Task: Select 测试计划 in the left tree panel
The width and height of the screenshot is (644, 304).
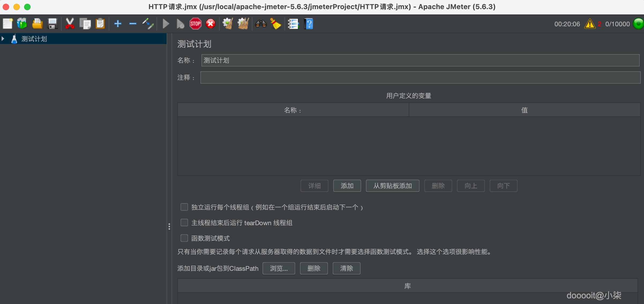Action: (x=34, y=39)
